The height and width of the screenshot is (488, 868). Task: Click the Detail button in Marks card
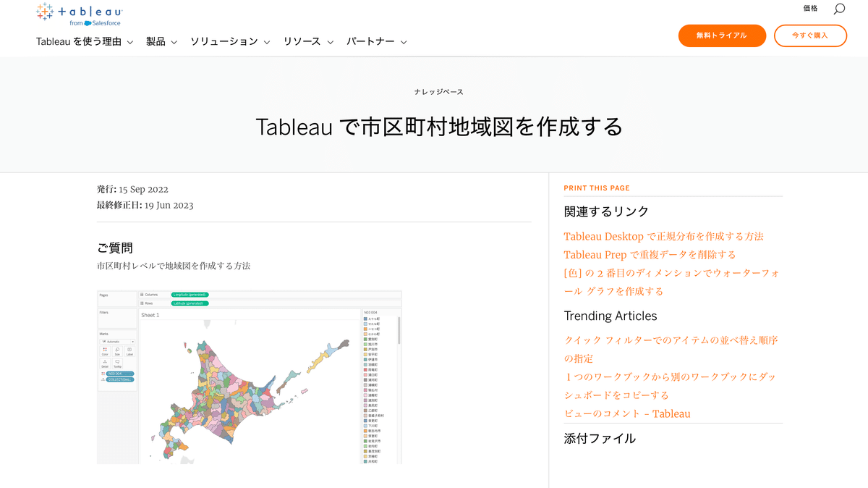coord(105,363)
